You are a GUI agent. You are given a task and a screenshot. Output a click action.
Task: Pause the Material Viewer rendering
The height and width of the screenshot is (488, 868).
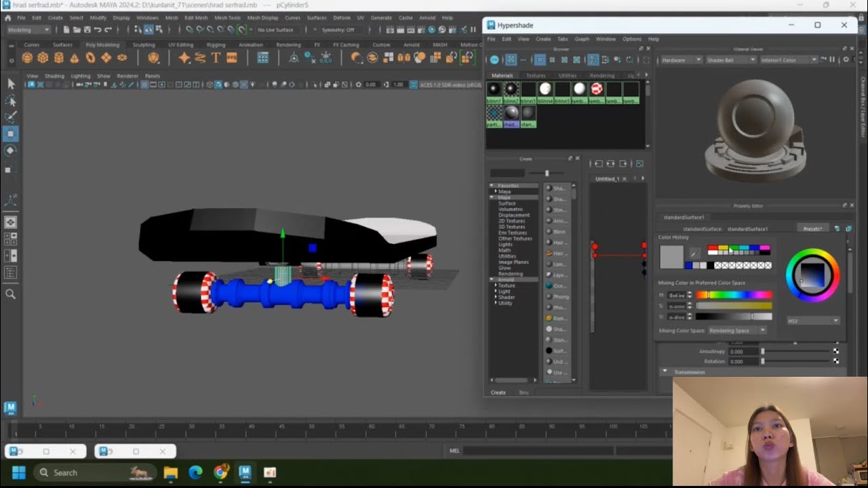click(832, 60)
